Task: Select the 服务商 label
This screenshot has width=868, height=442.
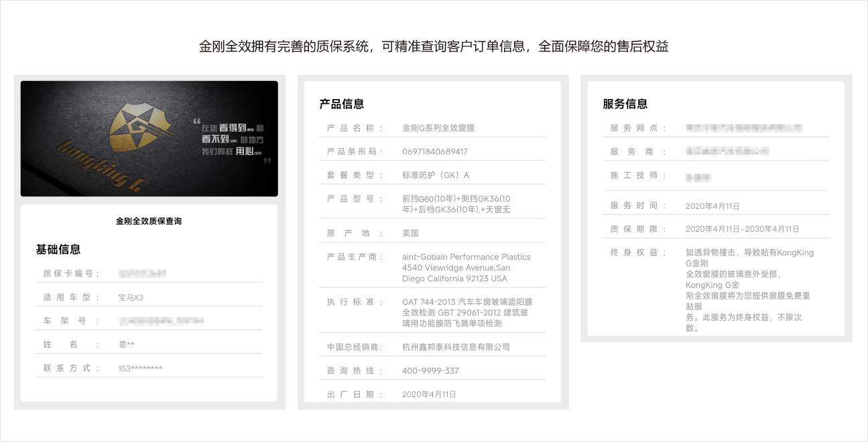Action: pos(639,151)
